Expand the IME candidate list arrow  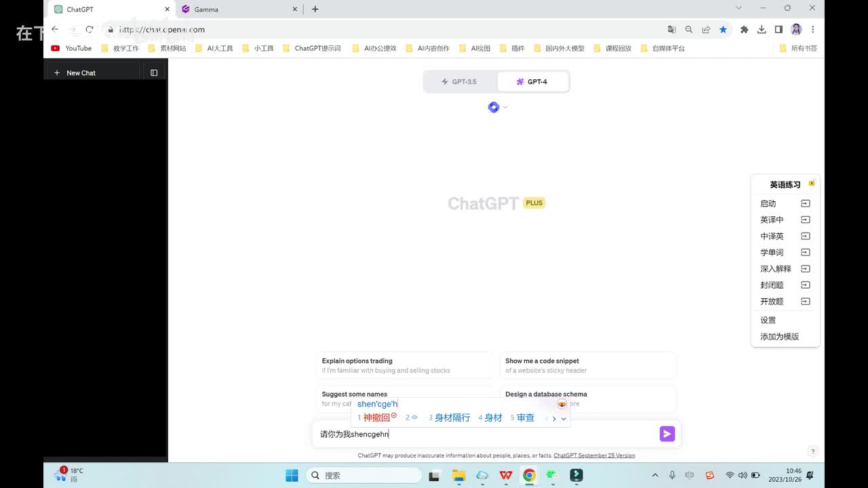click(564, 419)
